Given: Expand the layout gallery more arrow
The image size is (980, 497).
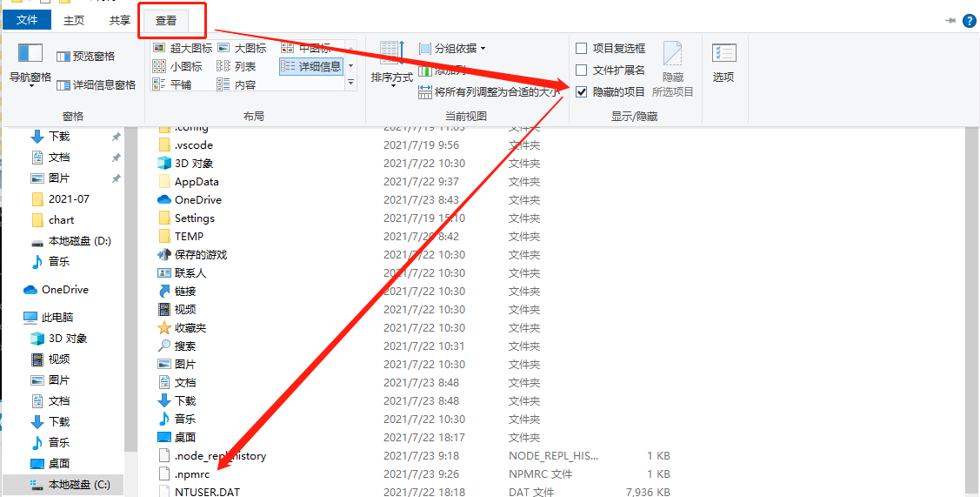Looking at the screenshot, I should pos(350,82).
